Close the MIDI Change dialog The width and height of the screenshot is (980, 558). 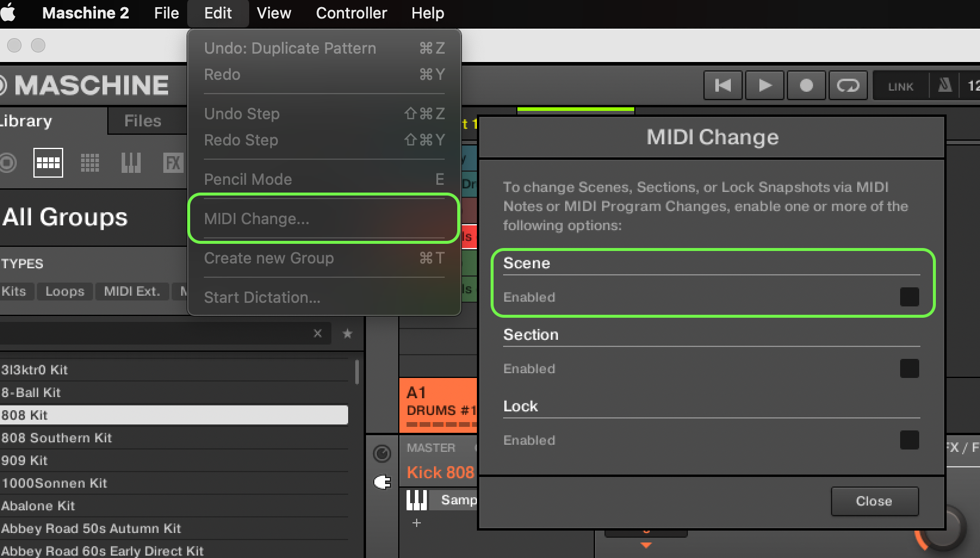(x=874, y=501)
